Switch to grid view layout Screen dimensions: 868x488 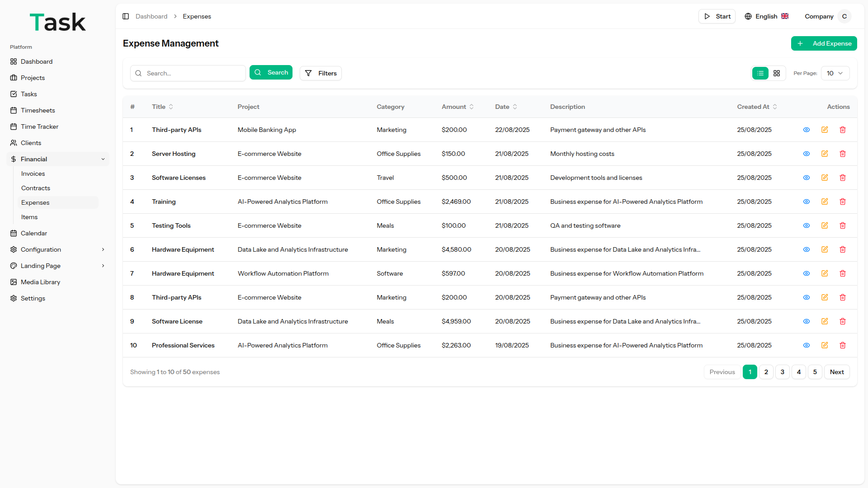coord(776,73)
